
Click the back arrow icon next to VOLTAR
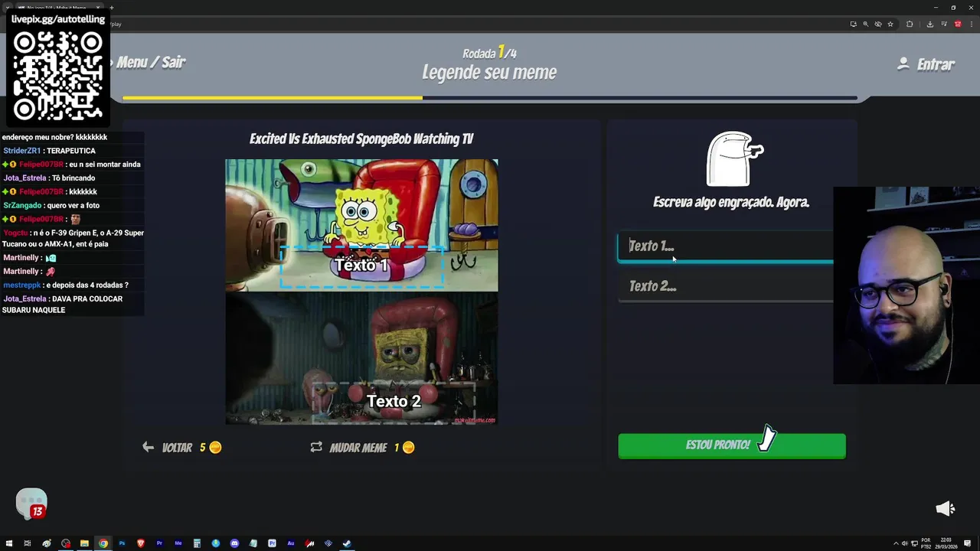(x=148, y=447)
